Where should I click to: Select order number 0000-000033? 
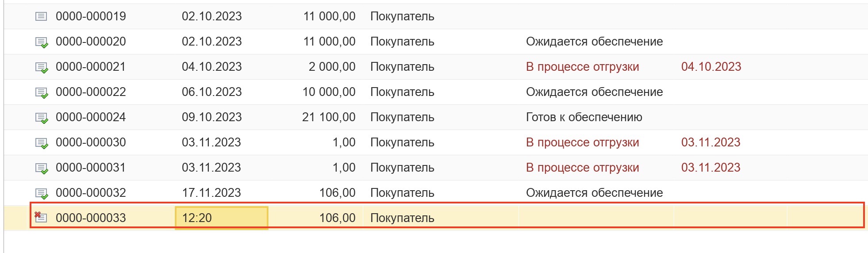point(91,218)
